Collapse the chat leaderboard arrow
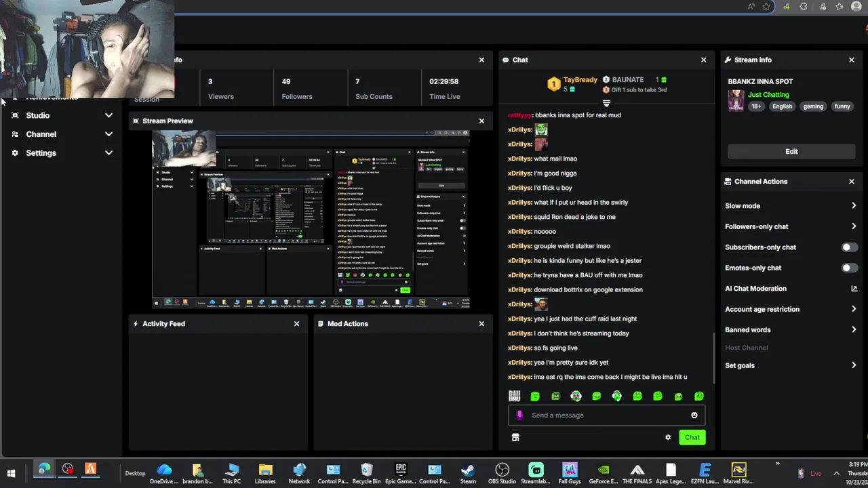This screenshot has height=488, width=868. pyautogui.click(x=606, y=104)
